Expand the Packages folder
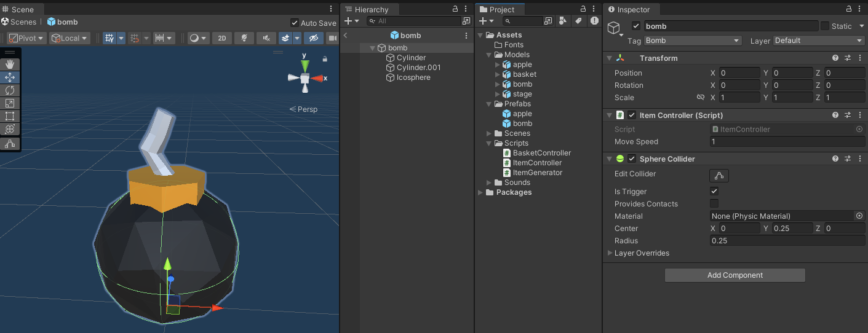Screen dimensions: 868x333 480,192
